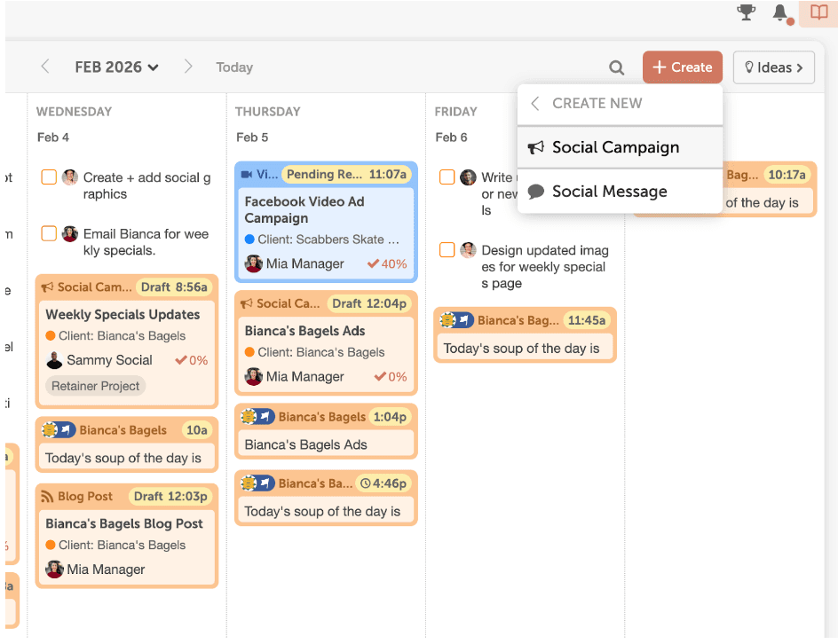Go to previous period with left chevron
Screen dimensions: 838x644
pos(45,67)
